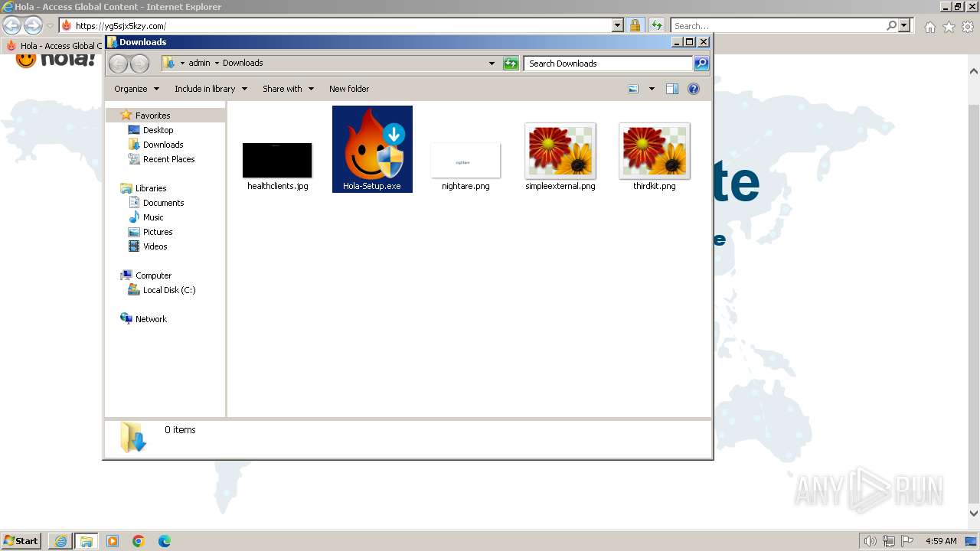Toggle the preview pane icon
The image size is (980, 551).
click(x=672, y=89)
